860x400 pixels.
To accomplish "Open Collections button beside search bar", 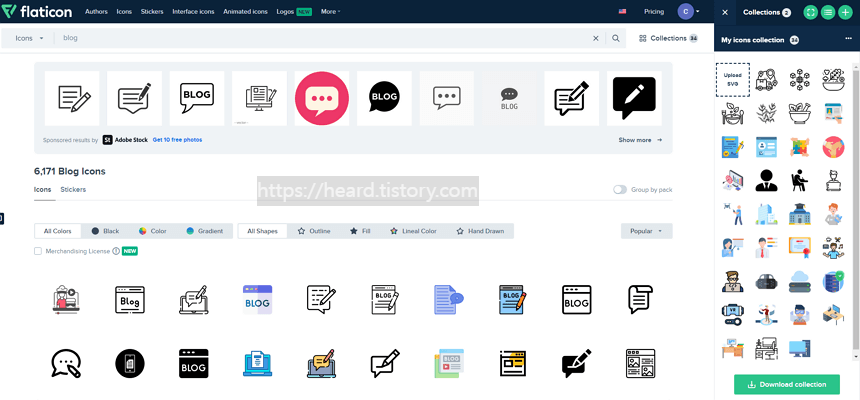I will point(669,38).
